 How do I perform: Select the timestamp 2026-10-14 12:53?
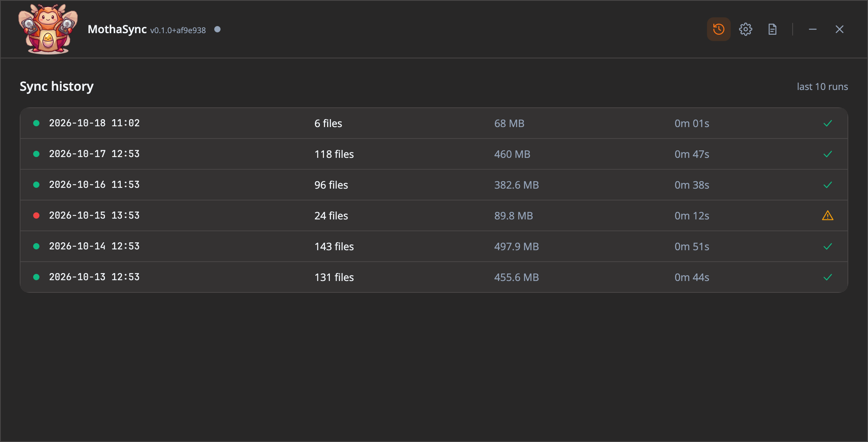(x=94, y=246)
